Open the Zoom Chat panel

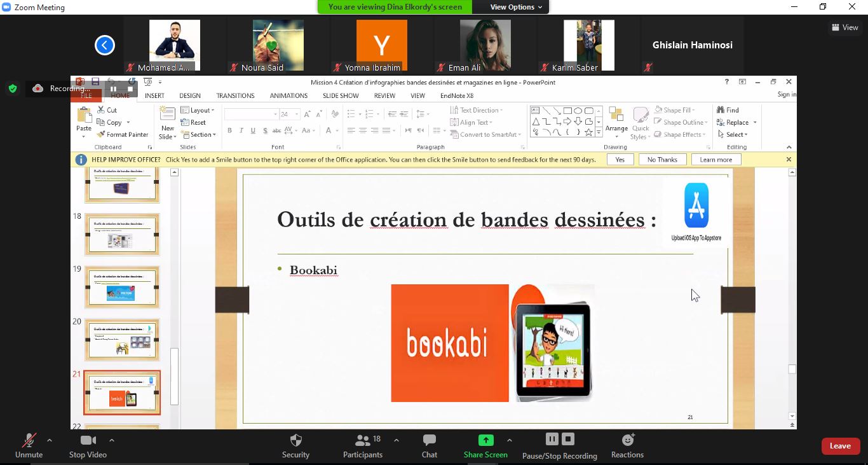[430, 445]
